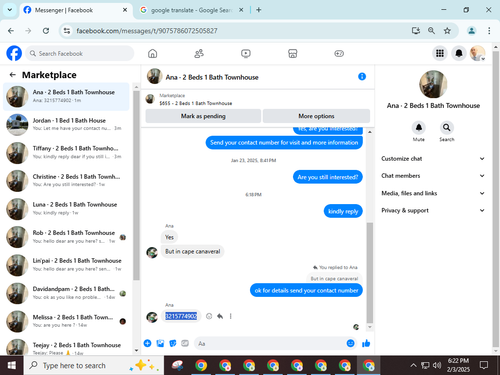Open the Facebook menu grid icon
This screenshot has width=500, height=375.
point(440,53)
